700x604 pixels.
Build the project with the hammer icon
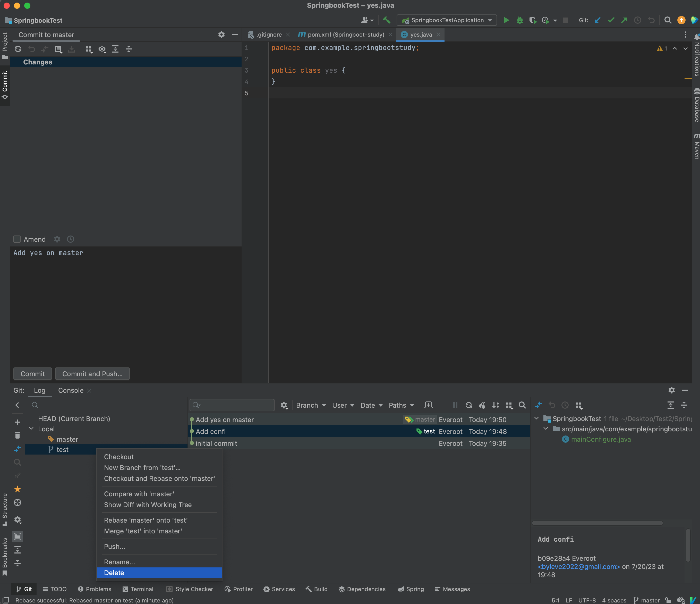point(387,20)
